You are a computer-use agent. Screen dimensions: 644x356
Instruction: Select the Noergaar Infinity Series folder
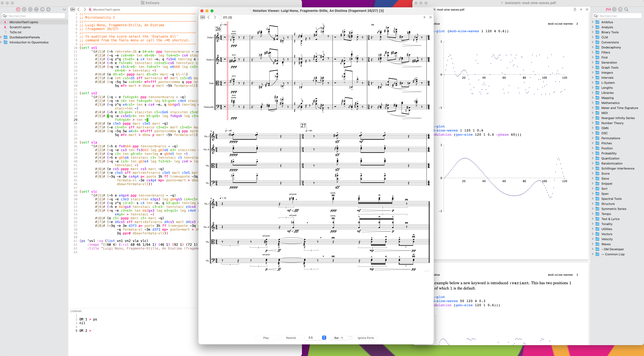618,118
